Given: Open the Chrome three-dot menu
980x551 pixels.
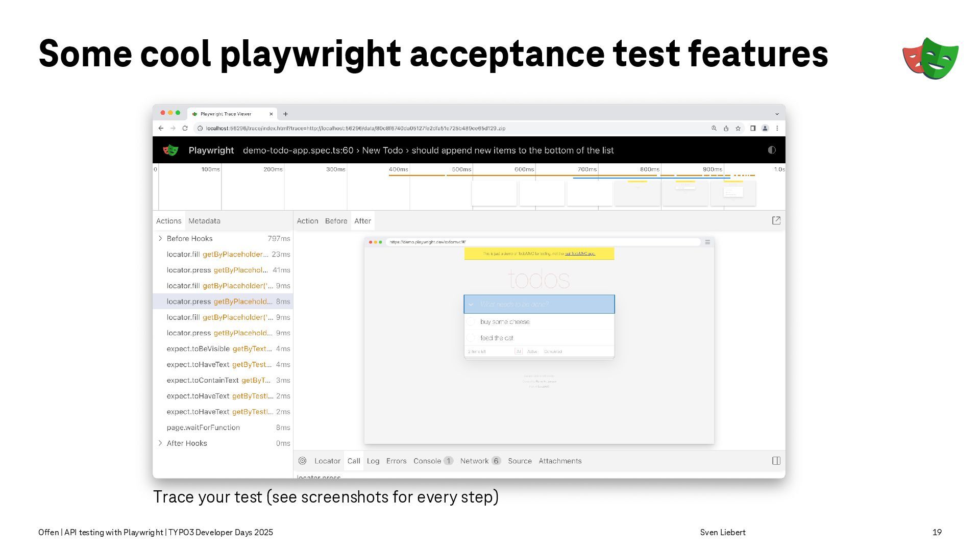Looking at the screenshot, I should point(777,129).
